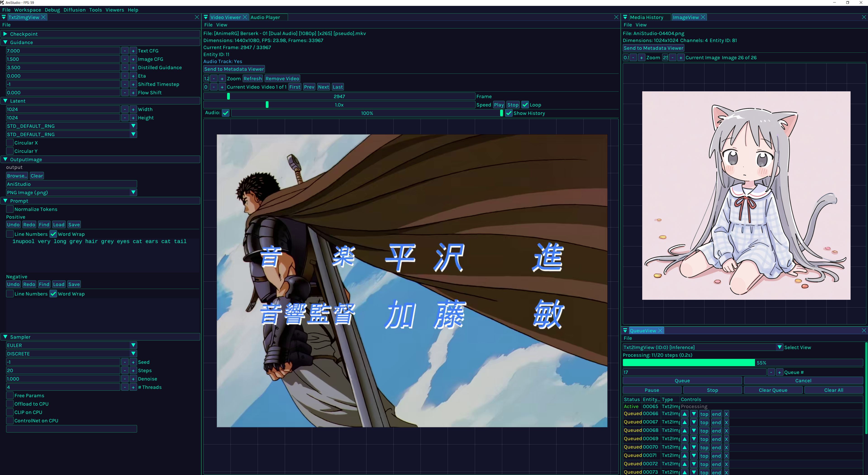Move queued entity 00068 up

click(x=684, y=431)
